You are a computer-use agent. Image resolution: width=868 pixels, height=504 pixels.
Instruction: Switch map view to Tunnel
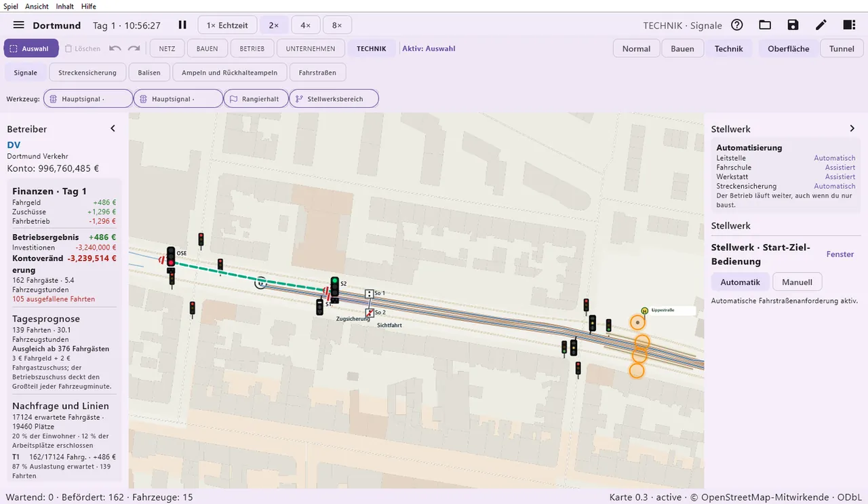(x=842, y=49)
